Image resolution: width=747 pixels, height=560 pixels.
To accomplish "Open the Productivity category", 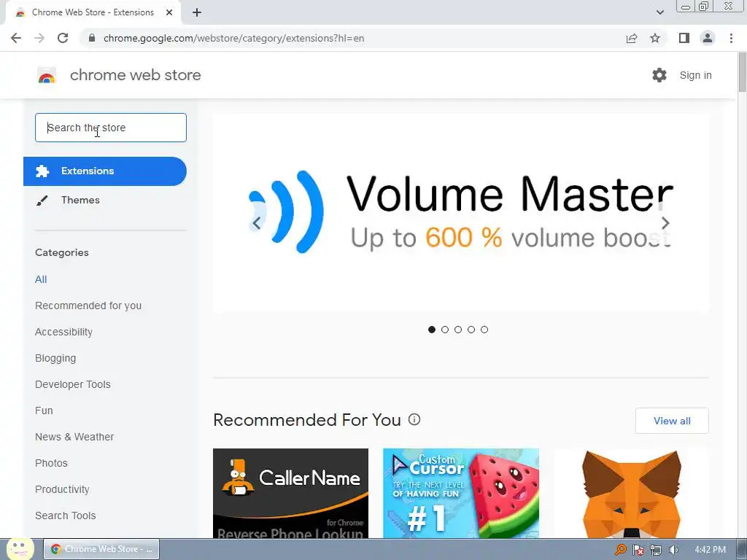I will pos(62,489).
